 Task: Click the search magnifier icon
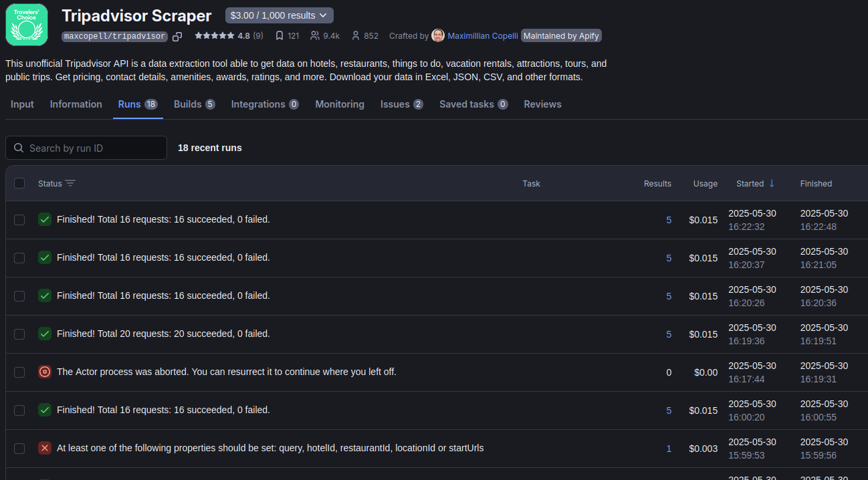tap(19, 148)
